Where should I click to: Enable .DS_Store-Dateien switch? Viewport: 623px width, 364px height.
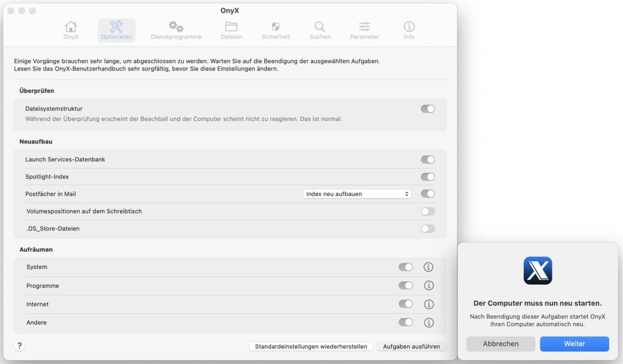(x=428, y=229)
